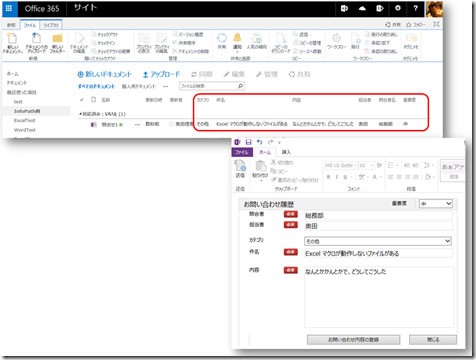Click the Check In ribbon command
The image size is (476, 360).
click(103, 43)
